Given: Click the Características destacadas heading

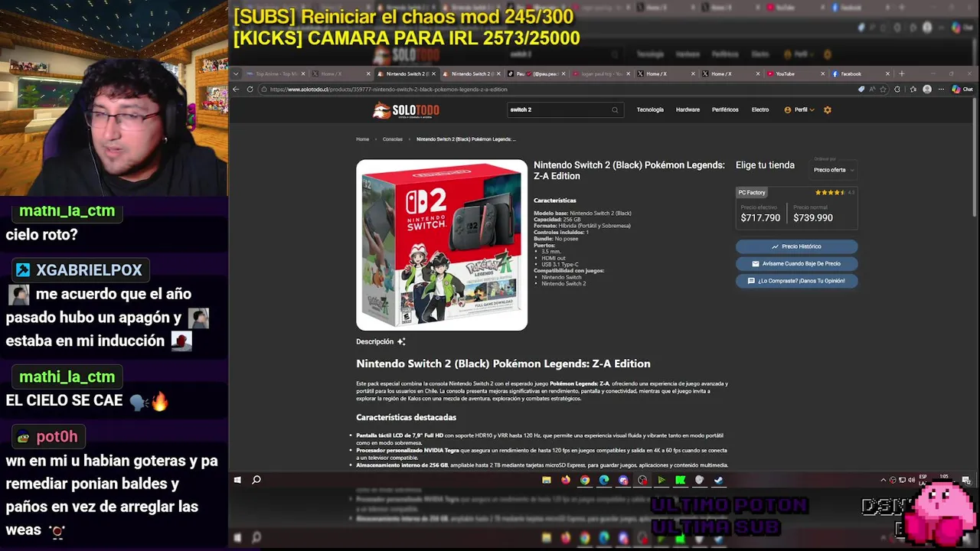Looking at the screenshot, I should (406, 417).
